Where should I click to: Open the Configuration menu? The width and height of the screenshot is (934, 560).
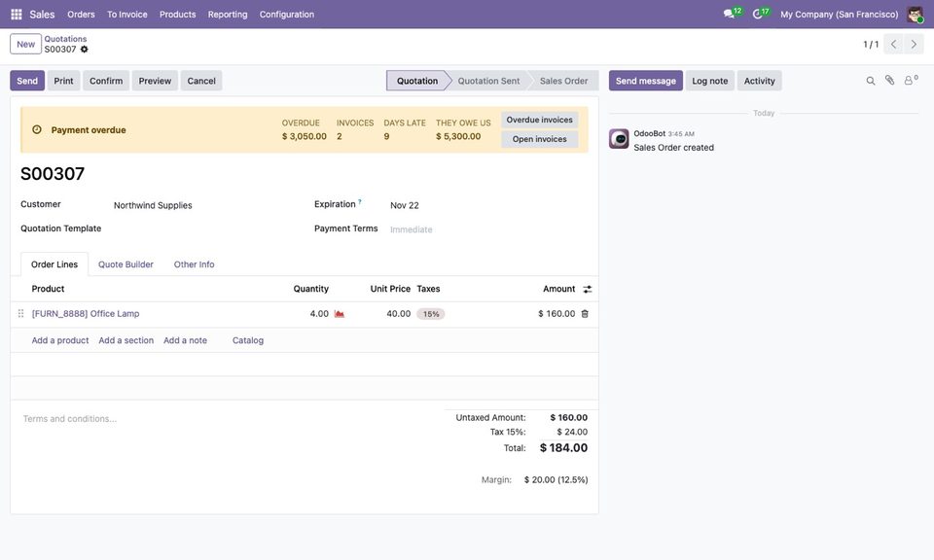pos(286,15)
